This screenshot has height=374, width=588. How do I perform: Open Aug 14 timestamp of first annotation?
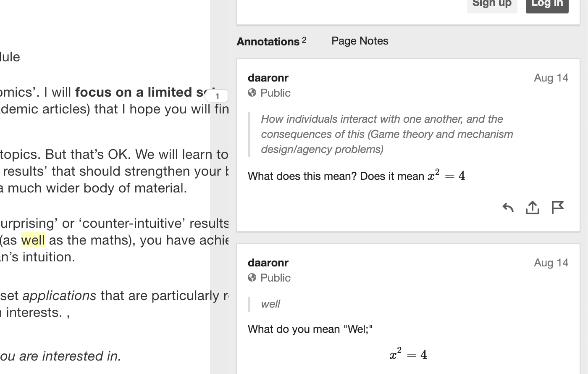coord(551,78)
